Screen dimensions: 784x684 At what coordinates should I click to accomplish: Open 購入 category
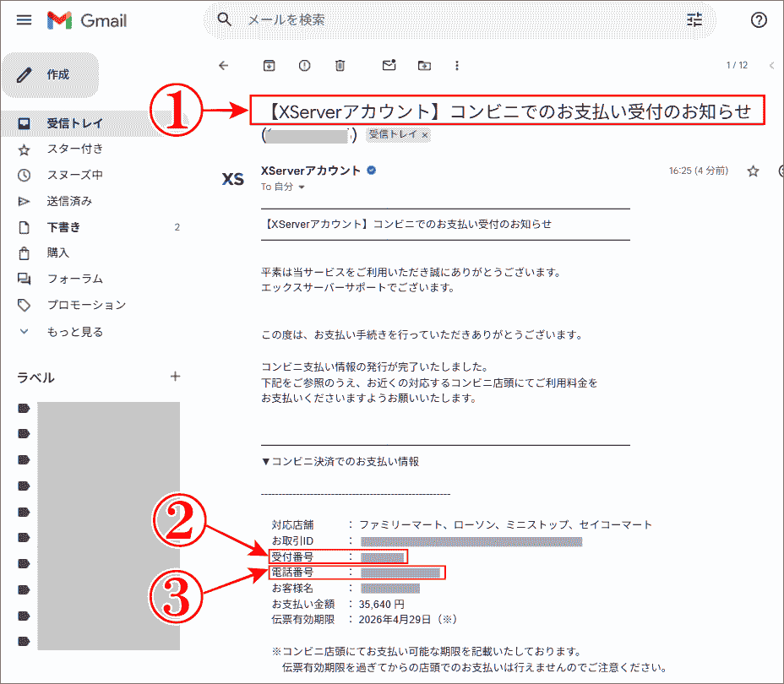(58, 252)
